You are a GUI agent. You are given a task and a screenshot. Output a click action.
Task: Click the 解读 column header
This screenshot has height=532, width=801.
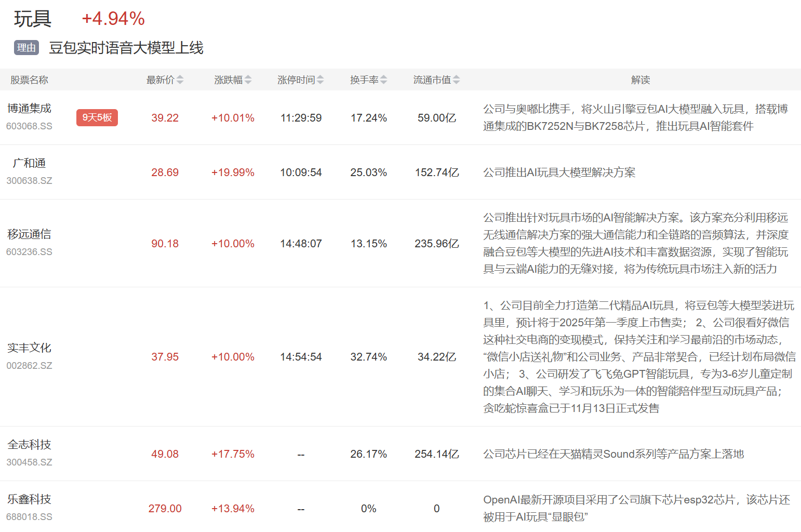coord(640,80)
